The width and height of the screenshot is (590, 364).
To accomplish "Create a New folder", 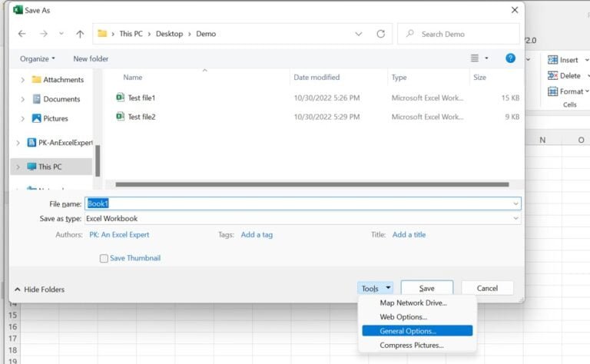I will 91,58.
